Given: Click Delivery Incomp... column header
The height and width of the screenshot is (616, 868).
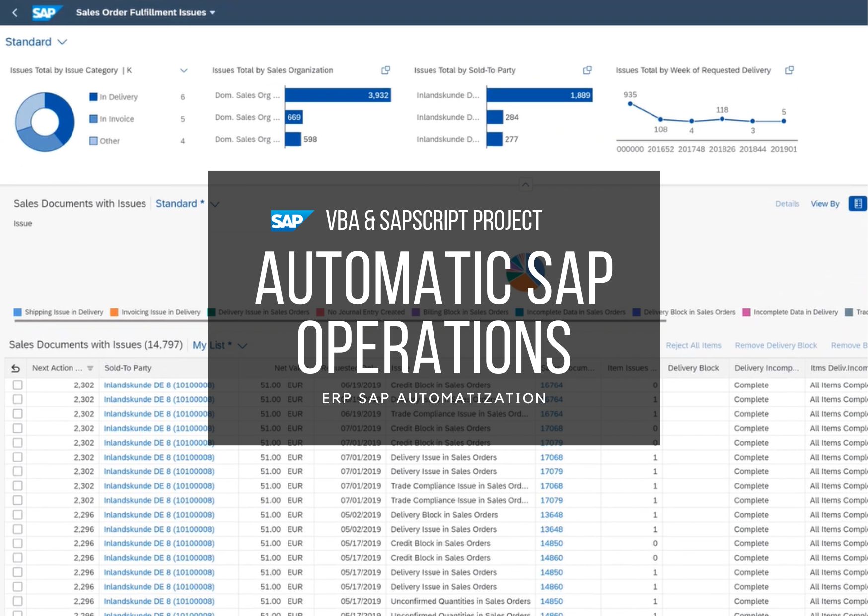Looking at the screenshot, I should point(767,368).
